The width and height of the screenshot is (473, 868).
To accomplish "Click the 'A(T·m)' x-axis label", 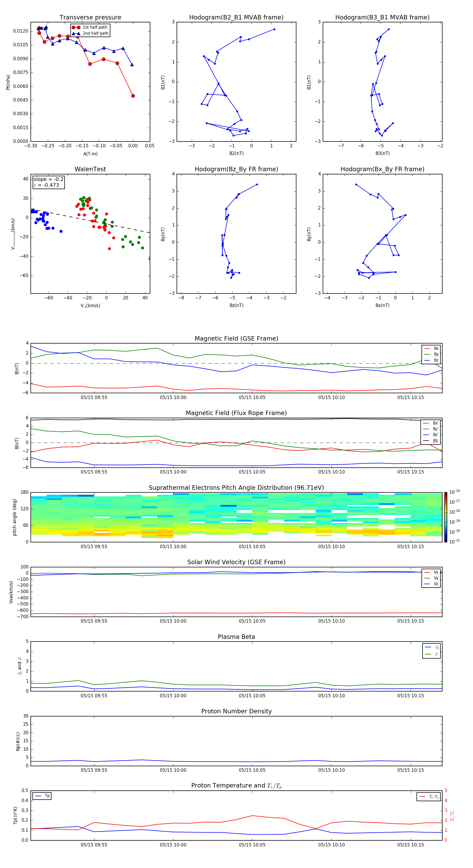I will 90,154.
